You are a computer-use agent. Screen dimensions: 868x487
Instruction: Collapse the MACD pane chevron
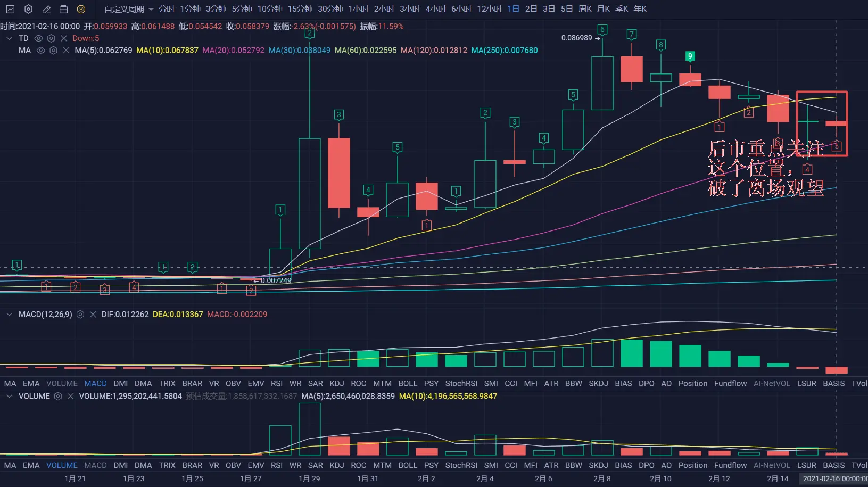9,315
